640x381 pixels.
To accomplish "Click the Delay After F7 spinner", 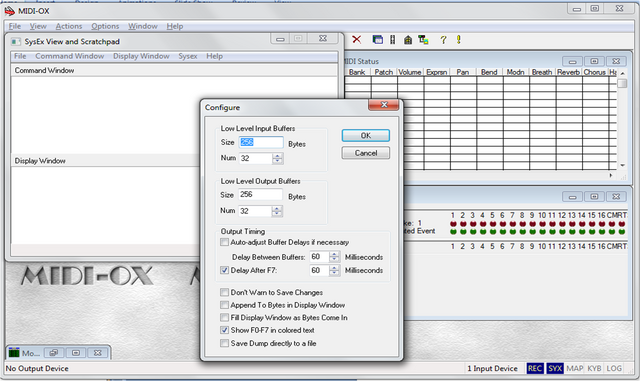I will [x=334, y=270].
